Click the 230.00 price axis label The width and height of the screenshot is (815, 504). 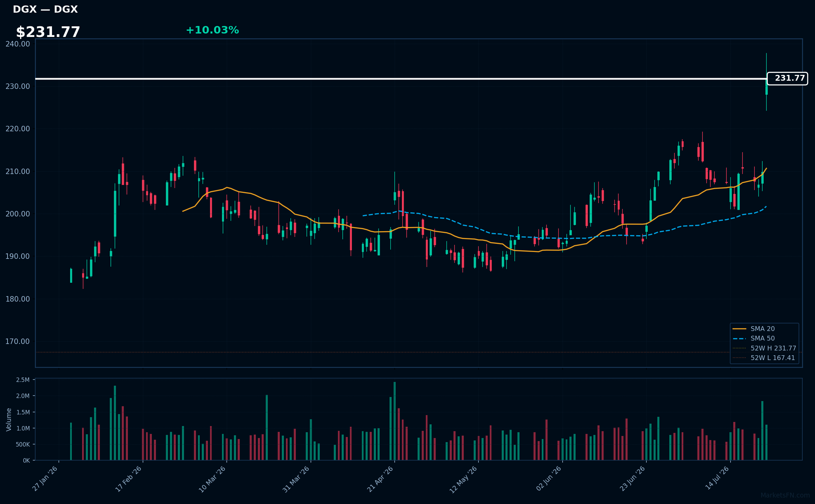(x=18, y=86)
